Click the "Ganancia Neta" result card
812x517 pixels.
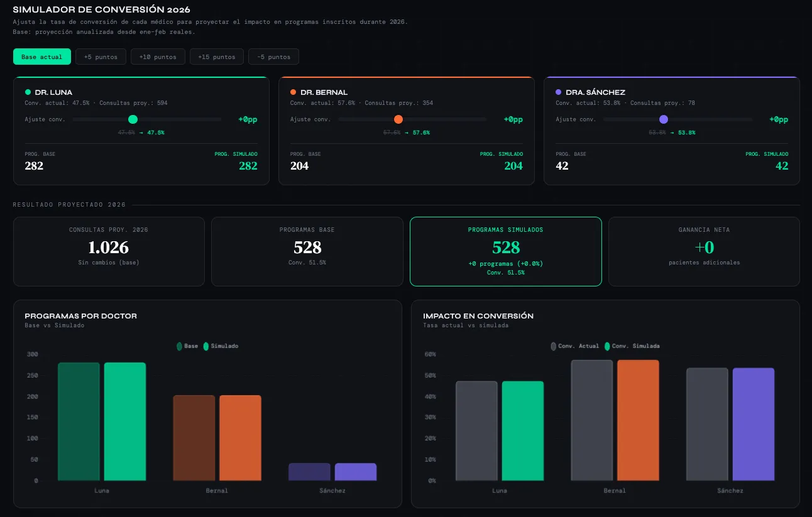pos(704,251)
